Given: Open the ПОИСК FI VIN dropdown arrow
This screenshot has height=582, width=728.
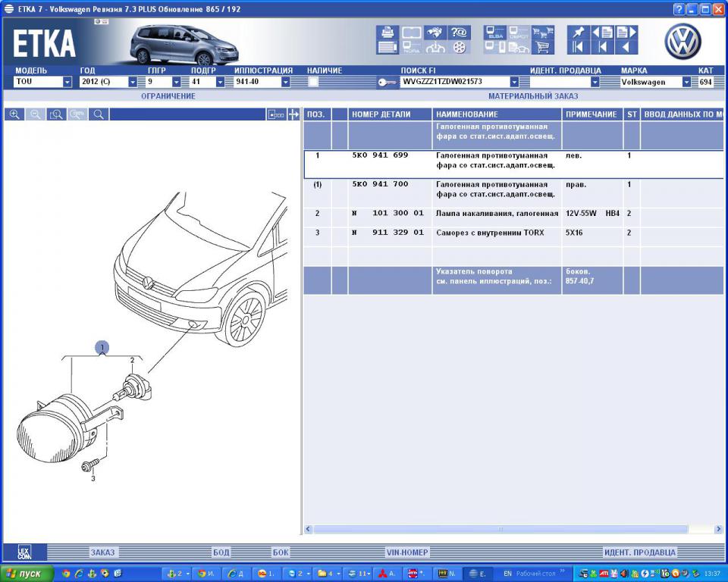Looking at the screenshot, I should click(514, 82).
